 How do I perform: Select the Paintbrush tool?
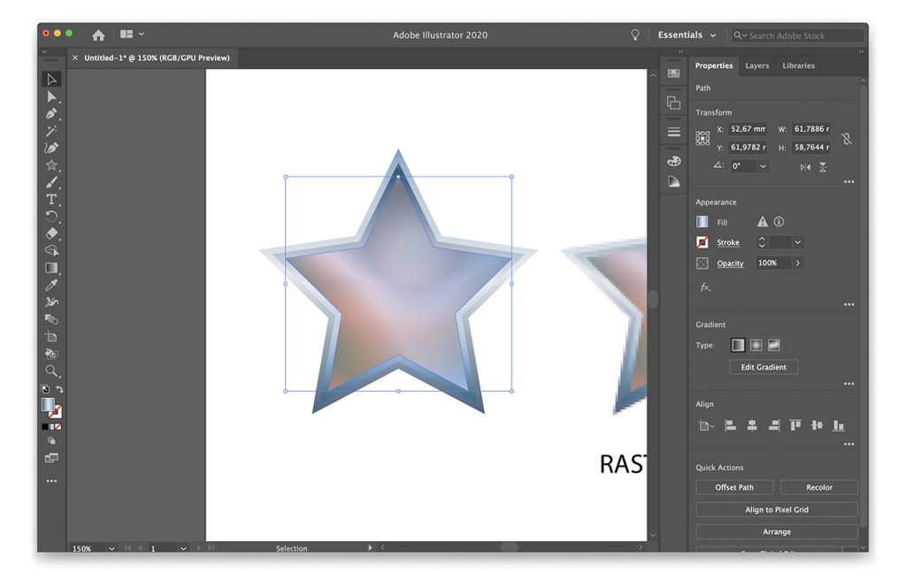pyautogui.click(x=51, y=182)
